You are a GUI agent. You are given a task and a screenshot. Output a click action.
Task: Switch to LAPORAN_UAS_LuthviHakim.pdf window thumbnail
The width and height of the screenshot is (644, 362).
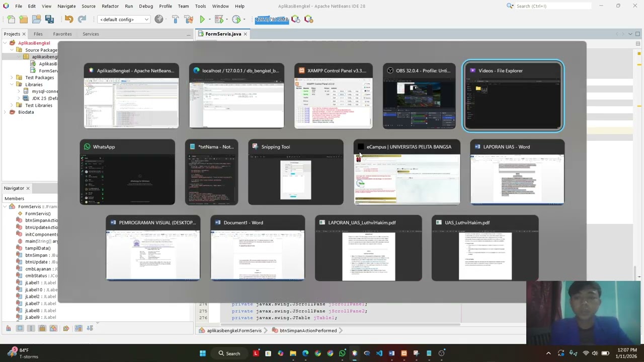pyautogui.click(x=368, y=248)
